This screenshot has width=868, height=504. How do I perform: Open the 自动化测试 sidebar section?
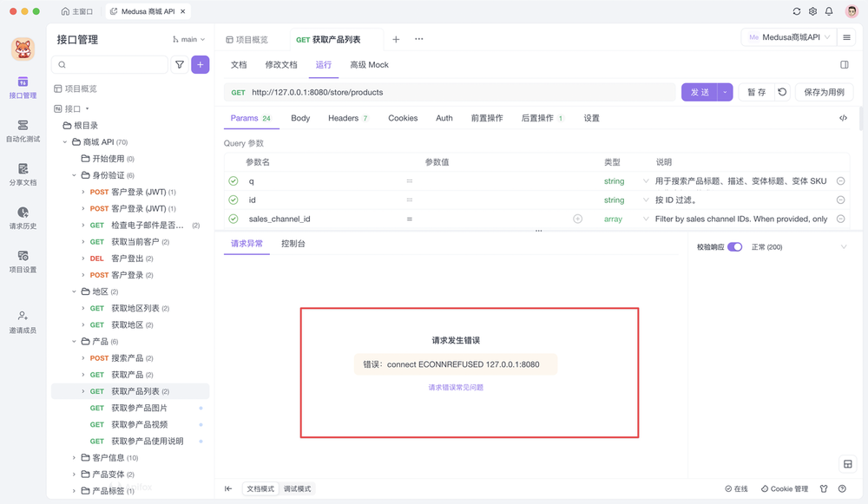click(23, 131)
